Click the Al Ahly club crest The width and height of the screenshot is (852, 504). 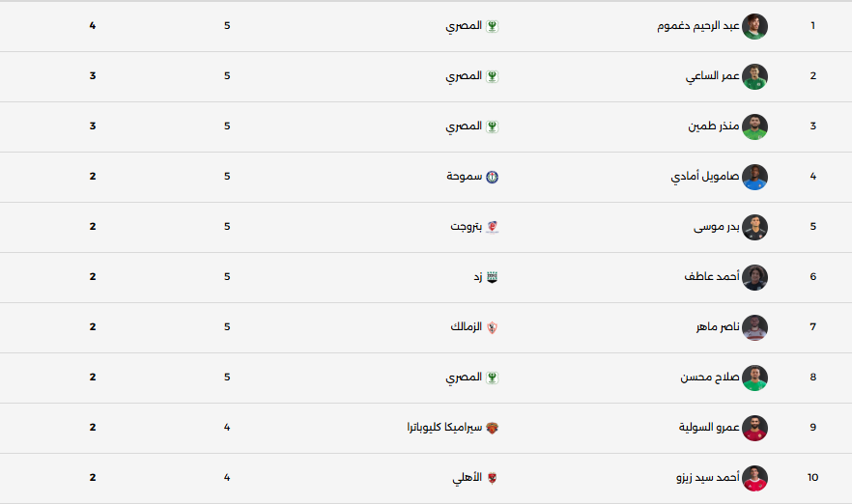(x=492, y=478)
